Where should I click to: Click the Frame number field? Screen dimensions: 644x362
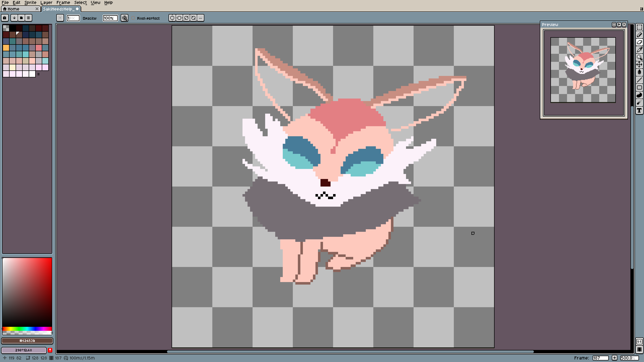click(x=600, y=358)
